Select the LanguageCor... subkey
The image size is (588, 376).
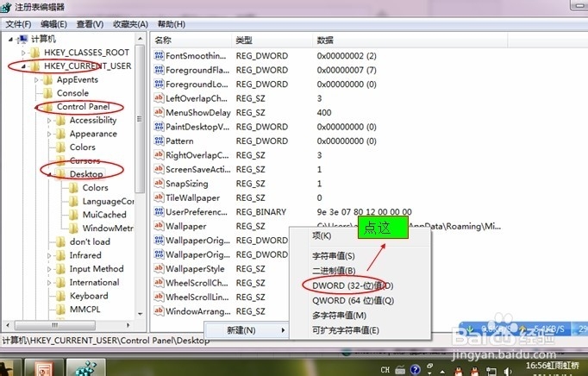point(109,201)
